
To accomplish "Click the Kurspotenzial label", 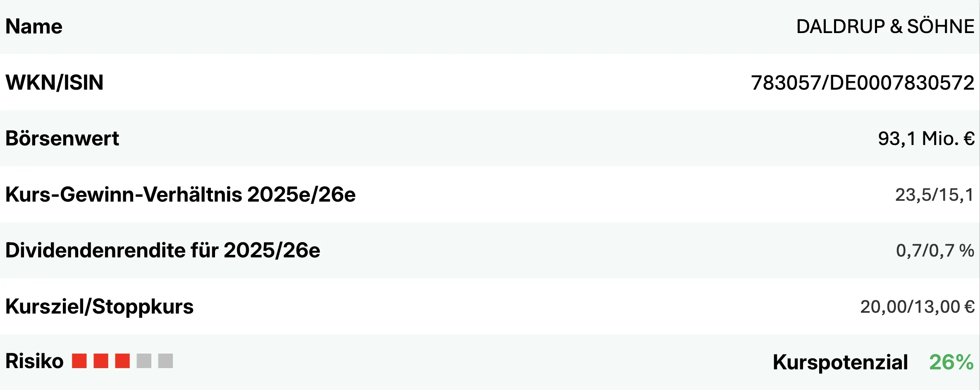I will coord(840,362).
